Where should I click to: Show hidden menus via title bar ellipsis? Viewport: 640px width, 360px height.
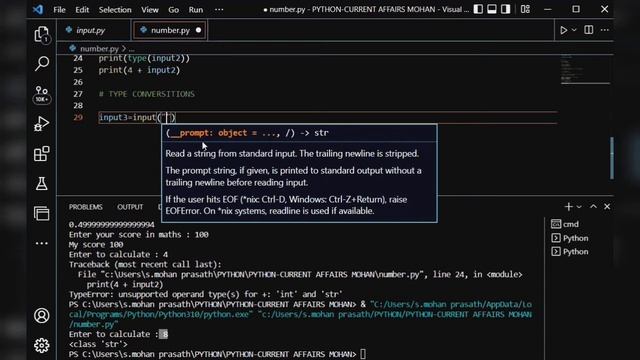pyautogui.click(x=219, y=9)
